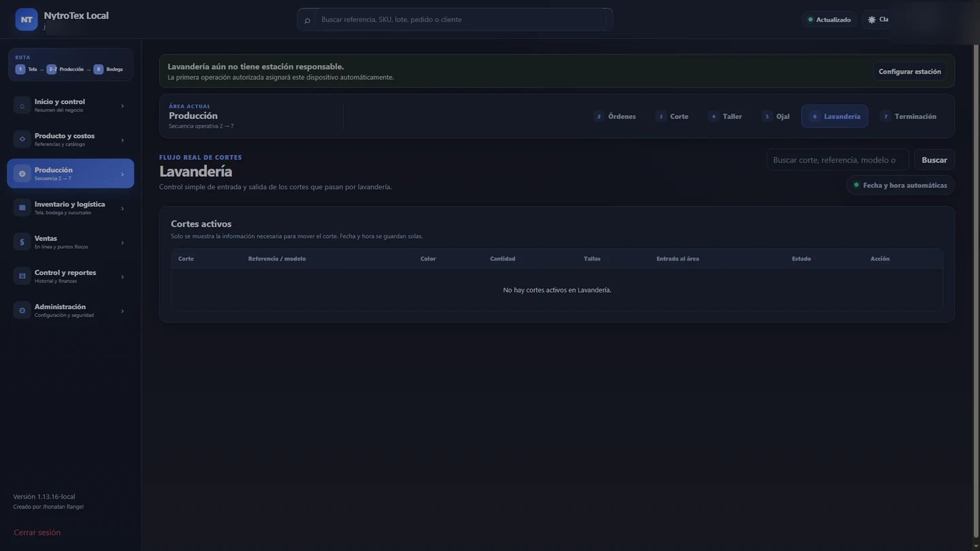Switch to the Órdenes step tab
Screen dimensions: 980x551
(615, 116)
